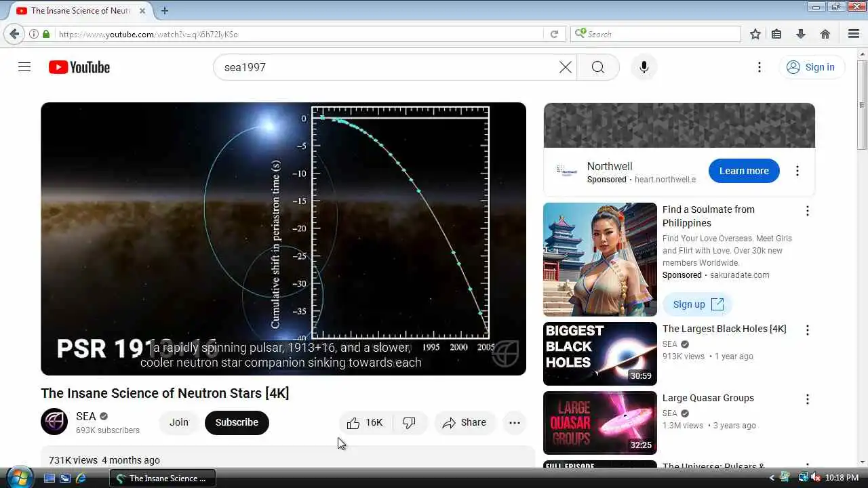Join the SEA channel membership

pyautogui.click(x=179, y=422)
